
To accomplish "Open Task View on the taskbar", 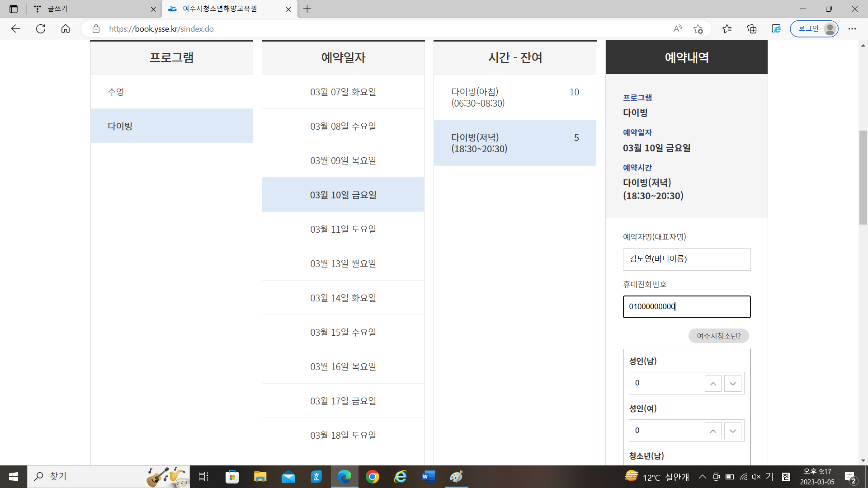I will 203,477.
